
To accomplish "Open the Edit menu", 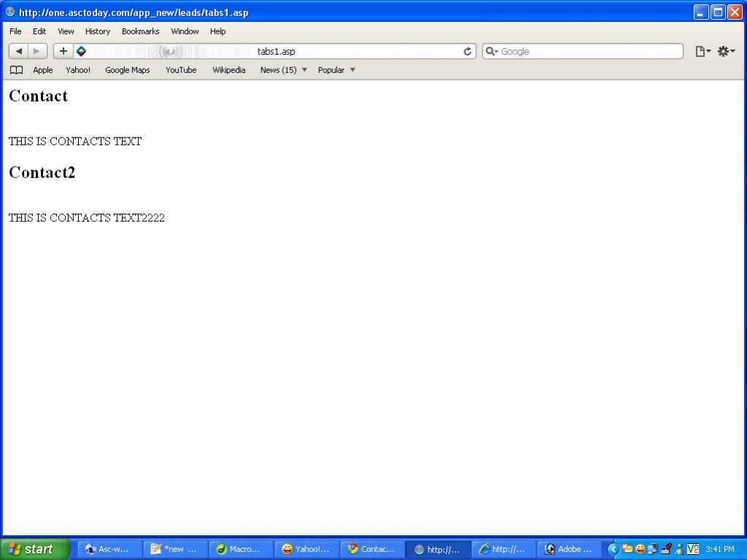I will click(x=39, y=31).
